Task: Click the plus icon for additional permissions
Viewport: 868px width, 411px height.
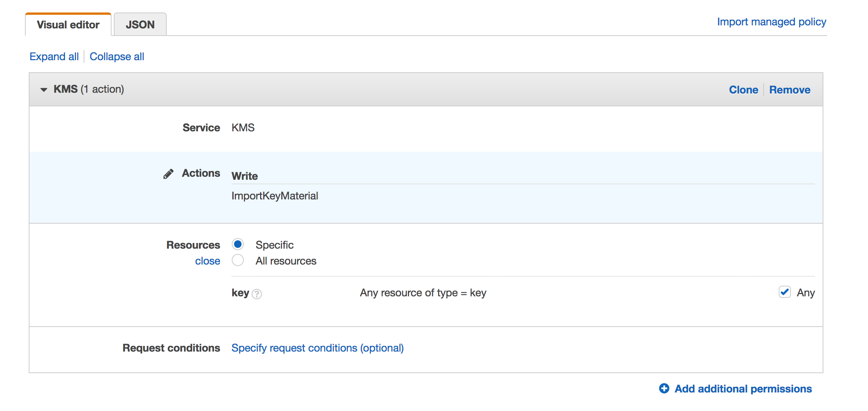Action: pos(664,388)
